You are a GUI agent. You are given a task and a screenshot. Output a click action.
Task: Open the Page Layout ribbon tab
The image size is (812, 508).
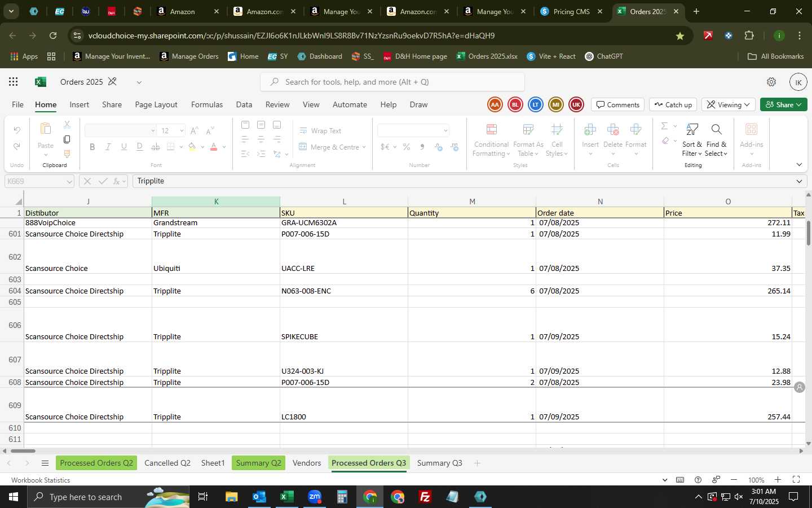pos(156,104)
